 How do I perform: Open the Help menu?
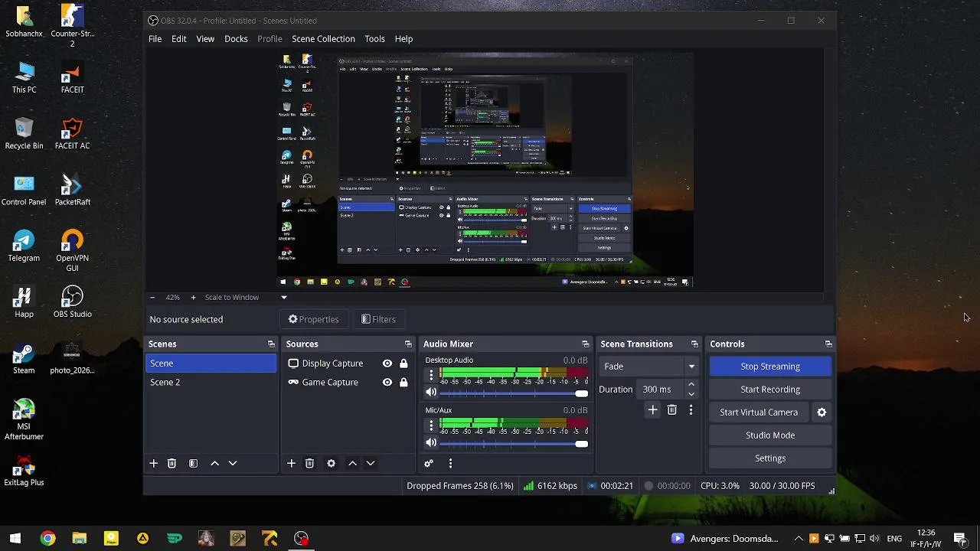[403, 39]
